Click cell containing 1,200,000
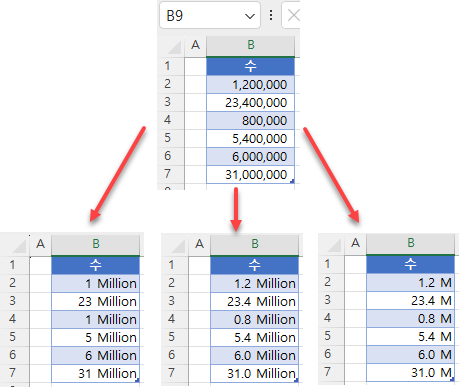Viewport: 459px width, 387px height. coord(251,85)
